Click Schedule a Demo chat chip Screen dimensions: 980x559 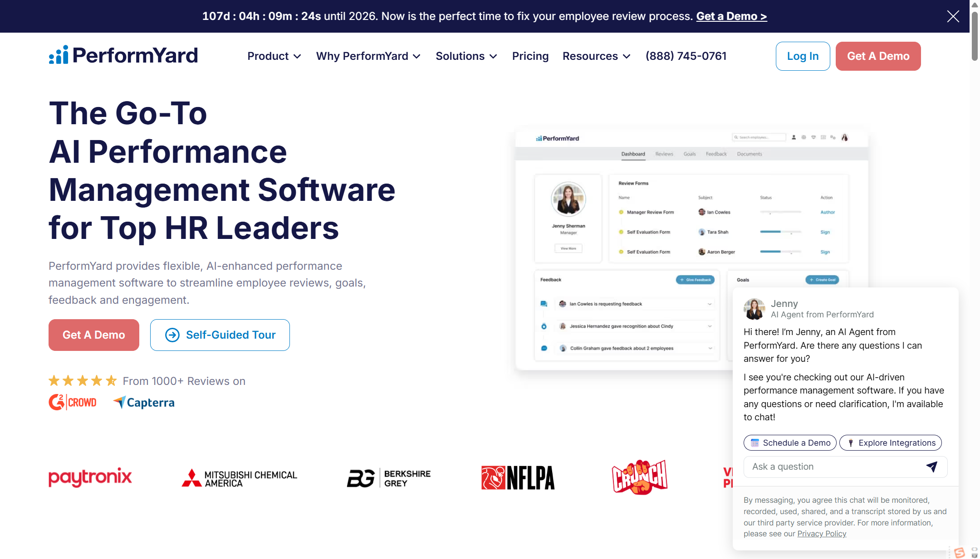click(x=790, y=443)
